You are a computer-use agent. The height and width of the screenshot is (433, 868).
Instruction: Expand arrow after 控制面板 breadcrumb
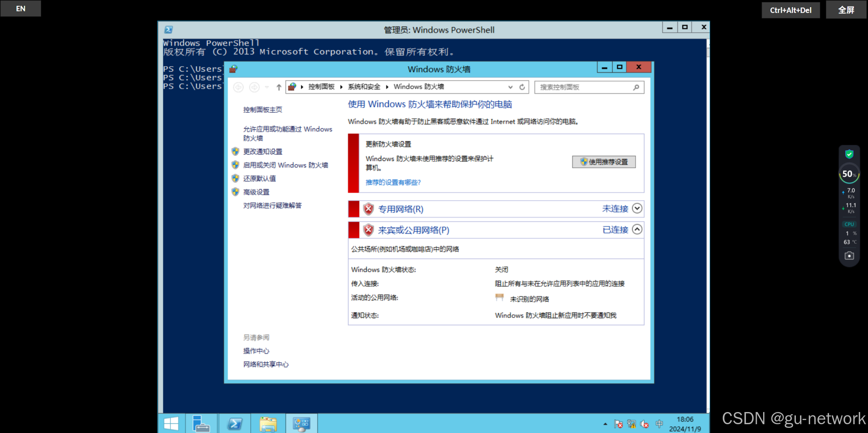(341, 87)
